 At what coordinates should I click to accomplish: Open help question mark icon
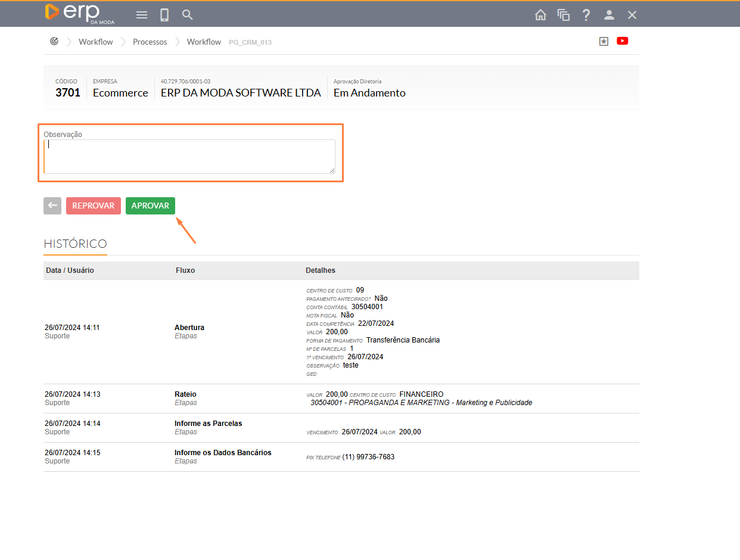coord(586,15)
